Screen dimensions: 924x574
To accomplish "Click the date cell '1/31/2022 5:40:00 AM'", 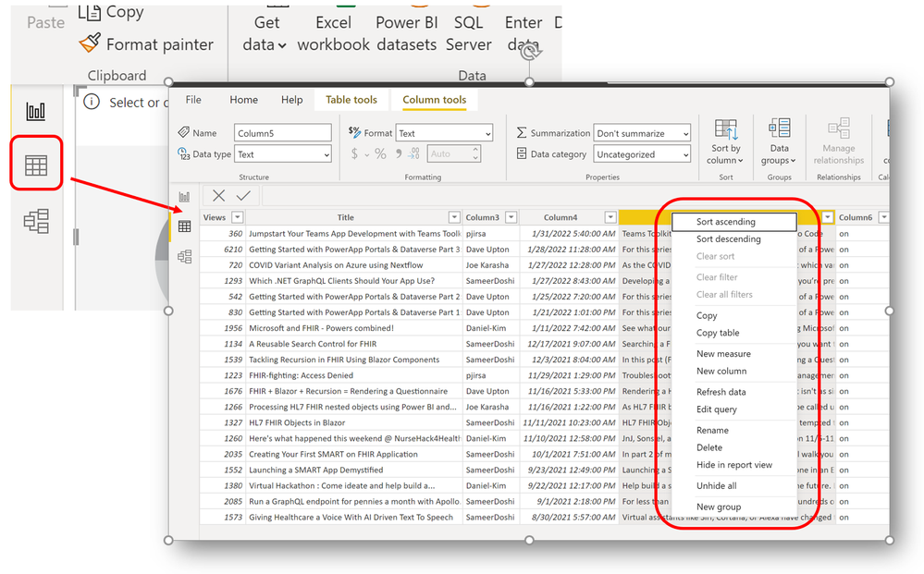I will (x=569, y=234).
